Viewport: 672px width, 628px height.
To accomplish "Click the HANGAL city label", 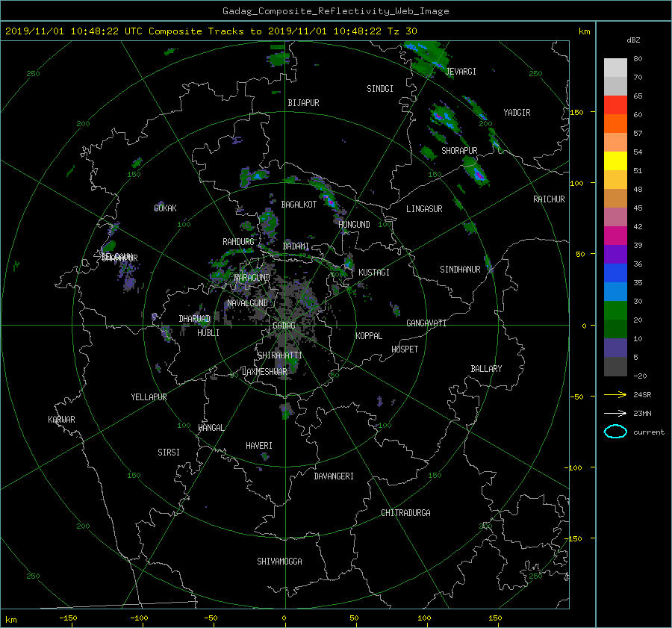I will (211, 428).
